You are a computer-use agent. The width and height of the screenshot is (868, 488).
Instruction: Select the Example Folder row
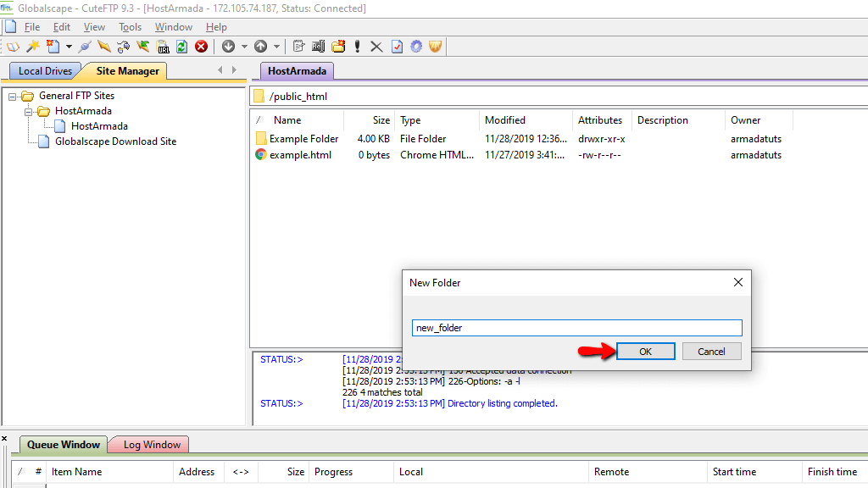coord(518,138)
